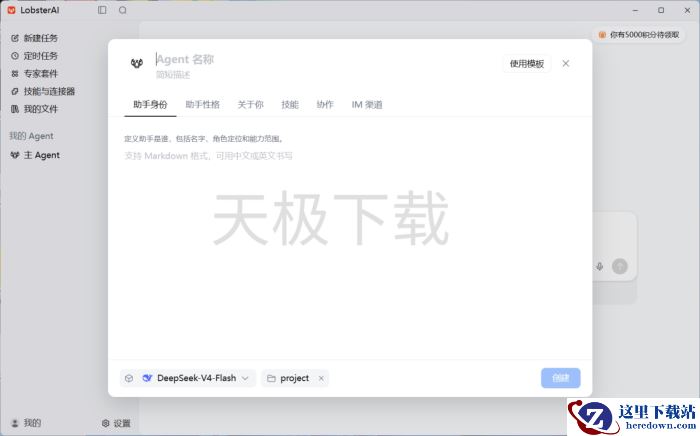Click the 简短描述 description field

[x=173, y=75]
